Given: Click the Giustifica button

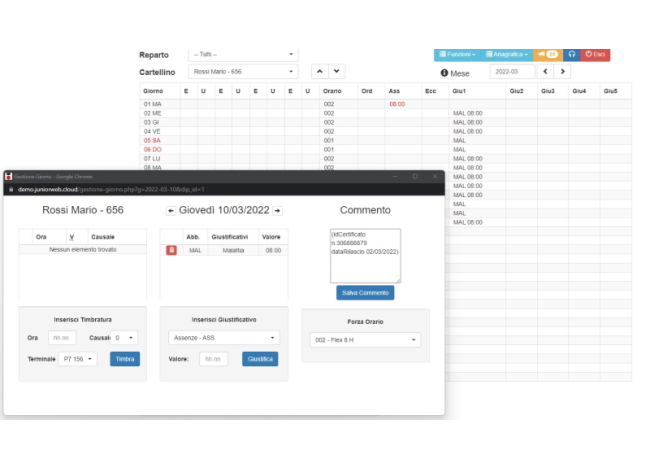Looking at the screenshot, I should (x=260, y=359).
